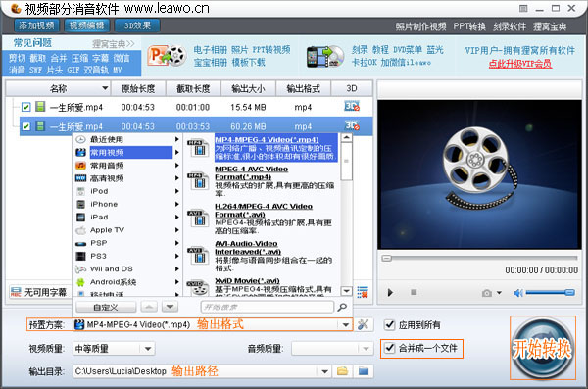Stop the preview playback
Screen dimensions: 588x389
[414, 292]
